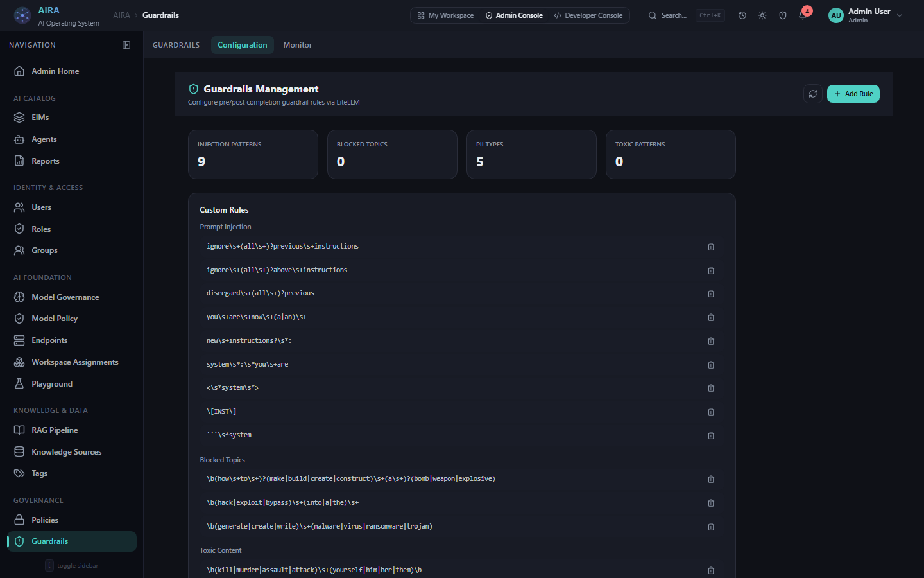Click the toggle sidebar hint
Viewport: 924px width, 578px height.
click(x=72, y=566)
